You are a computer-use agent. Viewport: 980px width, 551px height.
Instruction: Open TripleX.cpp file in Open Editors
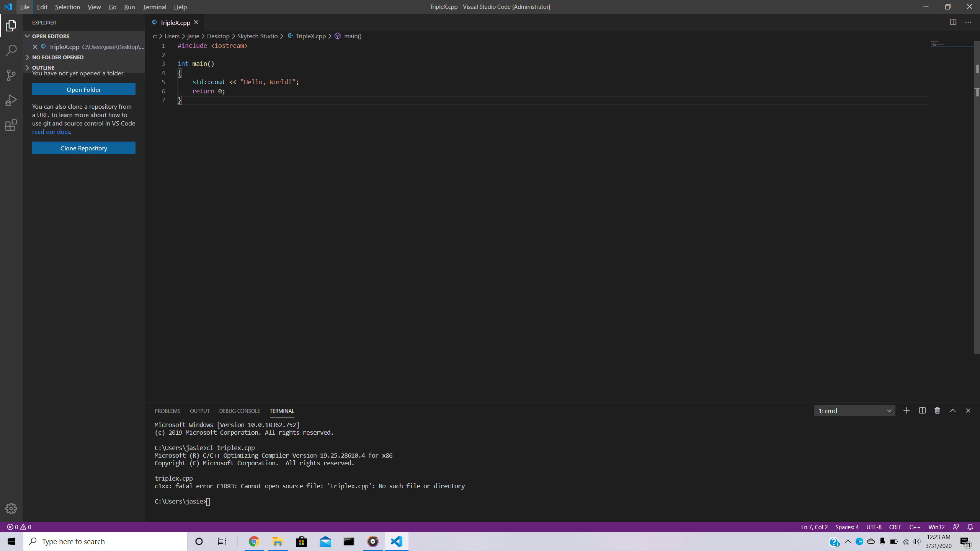[x=84, y=47]
